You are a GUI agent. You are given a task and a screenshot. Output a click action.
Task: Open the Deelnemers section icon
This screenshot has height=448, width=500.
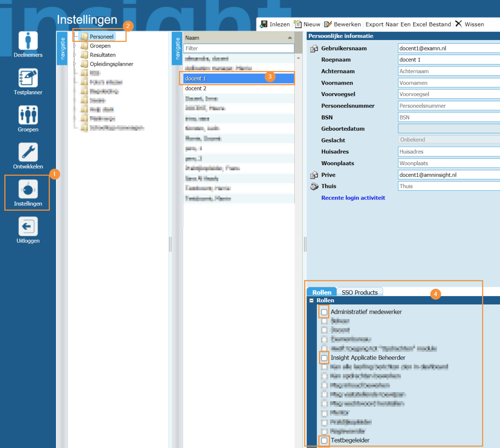click(x=28, y=41)
